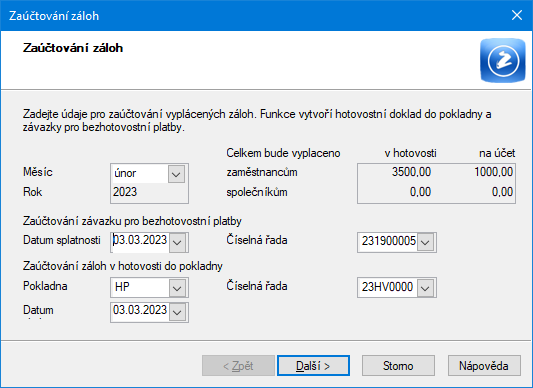533x388 pixels.
Task: Close the Zaúčtování záloh dialog
Action: pyautogui.click(x=517, y=15)
